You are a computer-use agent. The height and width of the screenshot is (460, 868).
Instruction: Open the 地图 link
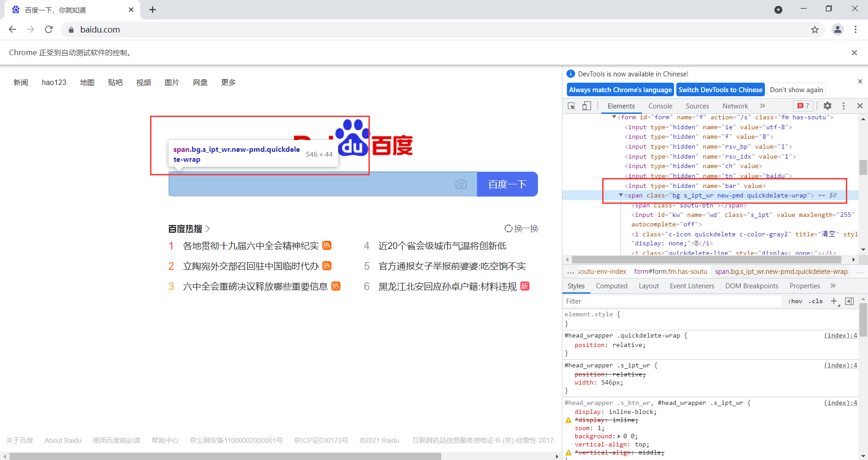point(87,82)
